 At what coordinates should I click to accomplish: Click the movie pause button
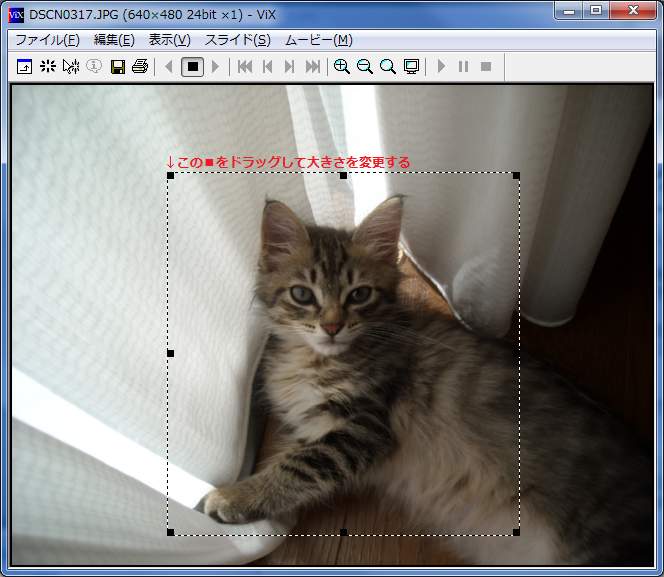click(464, 66)
